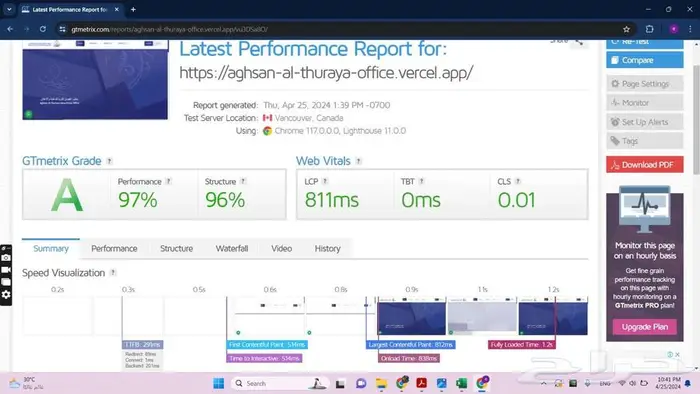Bookmark this page with the star icon
Image resolution: width=700 pixels, height=394 pixels.
pos(626,29)
